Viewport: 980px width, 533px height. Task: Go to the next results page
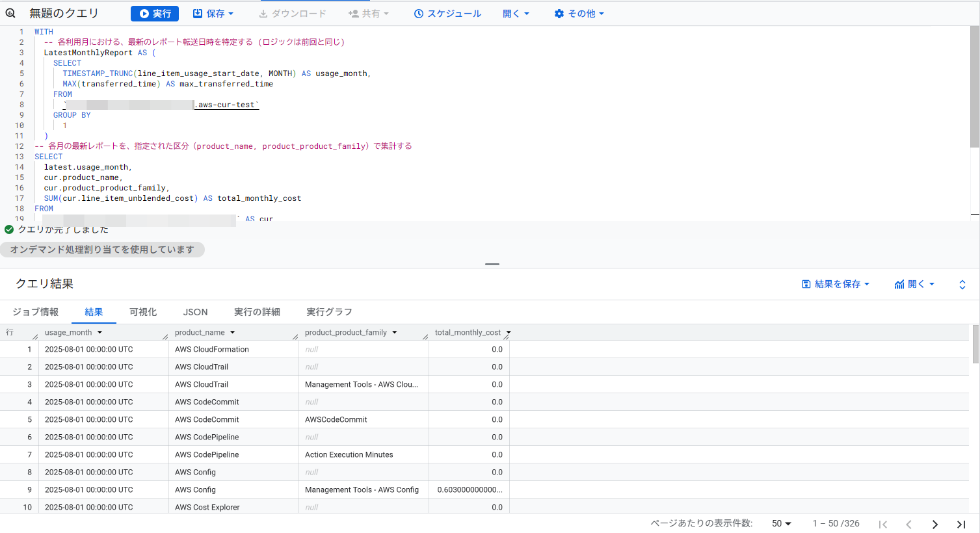point(934,523)
